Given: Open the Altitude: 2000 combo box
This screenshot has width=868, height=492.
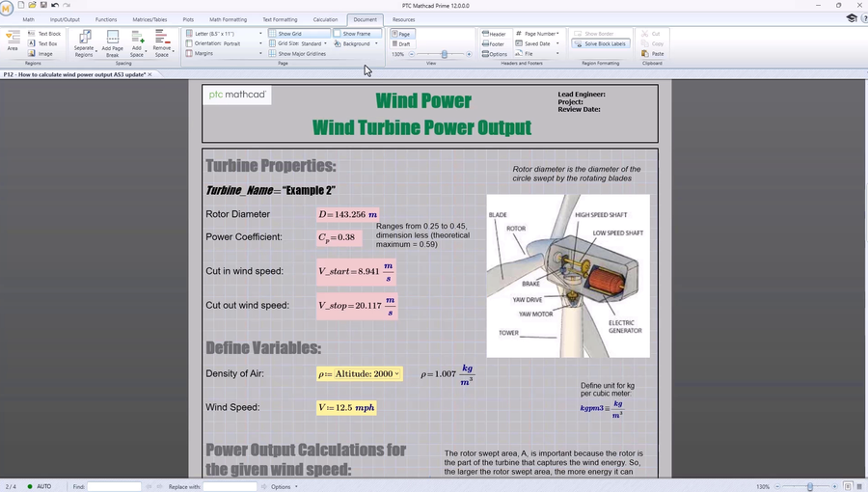Looking at the screenshot, I should 367,374.
